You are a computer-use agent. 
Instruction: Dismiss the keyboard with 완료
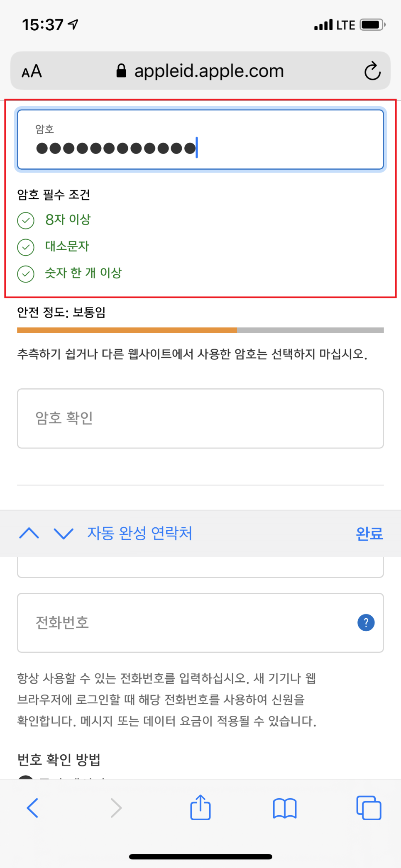click(x=369, y=534)
